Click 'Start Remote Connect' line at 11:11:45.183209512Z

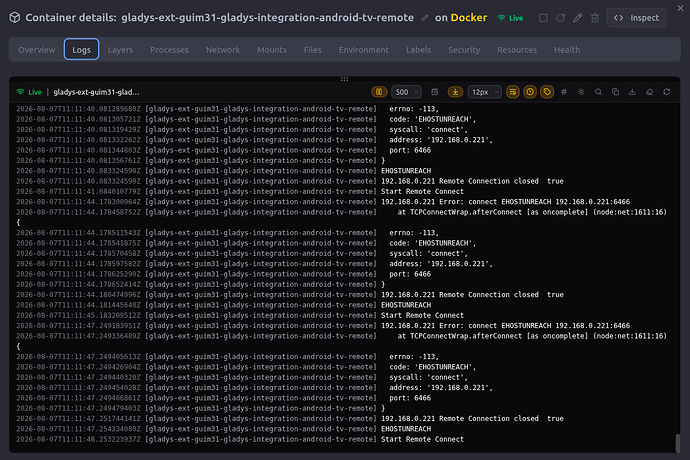pyautogui.click(x=240, y=315)
